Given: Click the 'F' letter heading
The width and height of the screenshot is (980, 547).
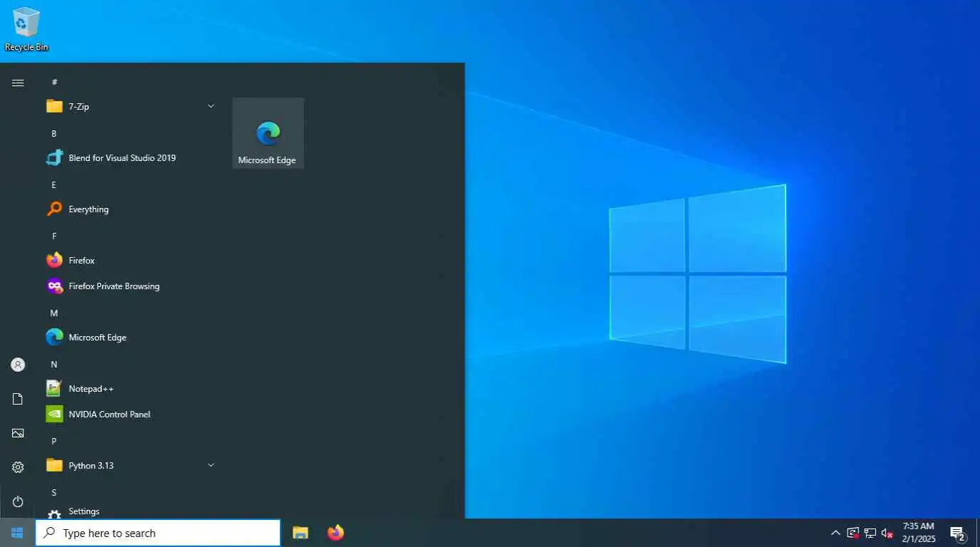Looking at the screenshot, I should click(x=54, y=236).
